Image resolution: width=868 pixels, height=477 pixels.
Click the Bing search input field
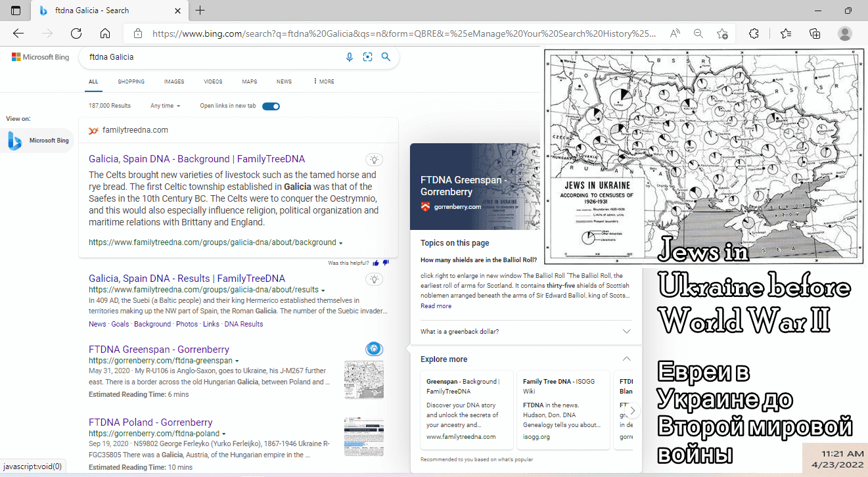click(214, 57)
